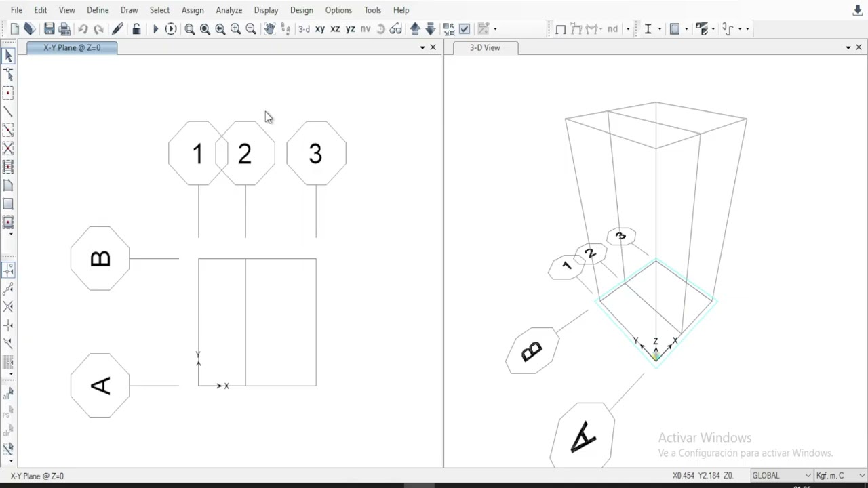Screen dimensions: 868x488
Task: Expand the dropdown beside the I-section icon
Action: [659, 28]
